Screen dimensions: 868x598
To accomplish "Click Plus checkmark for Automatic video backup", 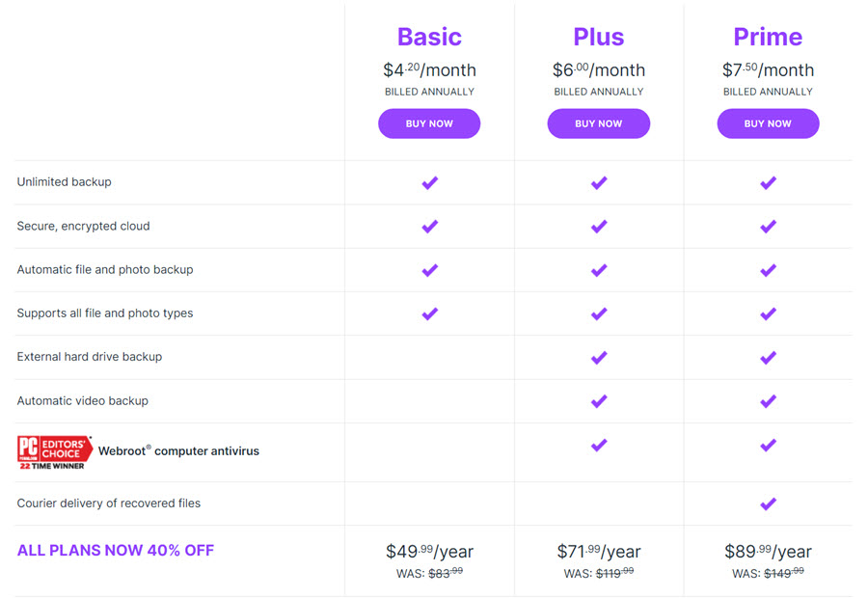I will point(599,401).
